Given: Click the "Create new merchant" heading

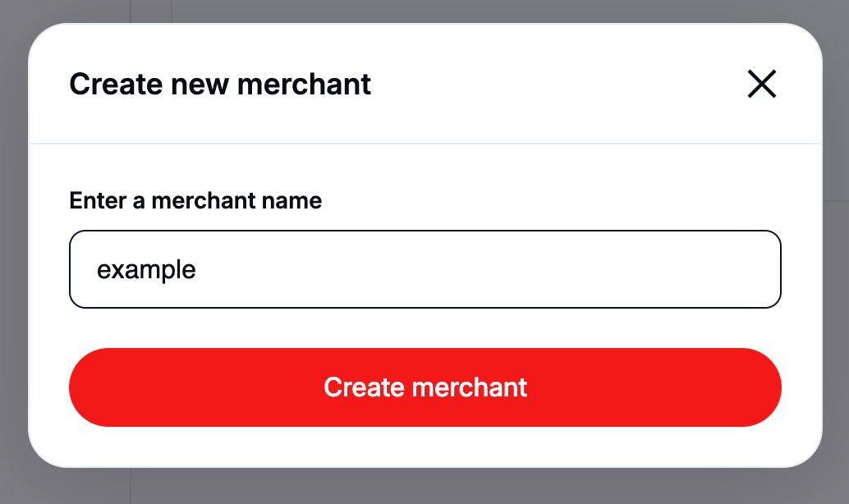Looking at the screenshot, I should [220, 84].
